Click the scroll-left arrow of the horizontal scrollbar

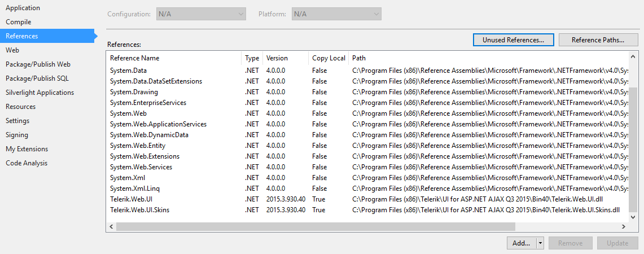111,226
